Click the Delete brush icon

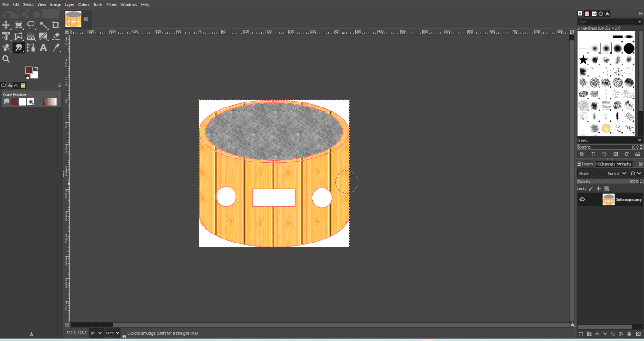[x=615, y=154]
